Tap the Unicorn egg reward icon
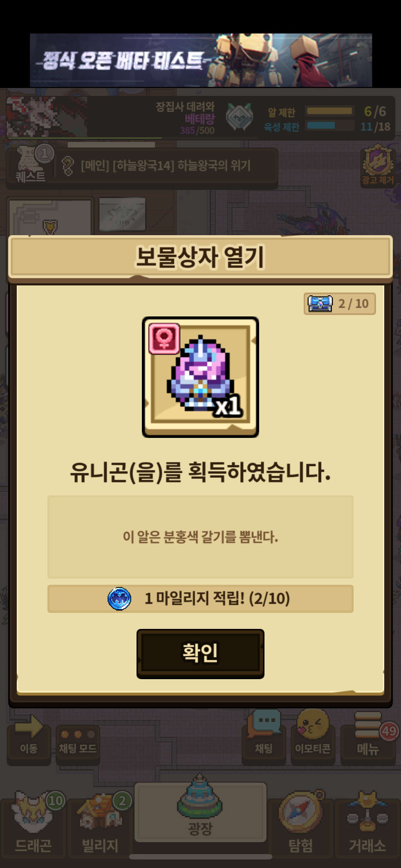Screen dimensions: 401x868 pos(200,377)
